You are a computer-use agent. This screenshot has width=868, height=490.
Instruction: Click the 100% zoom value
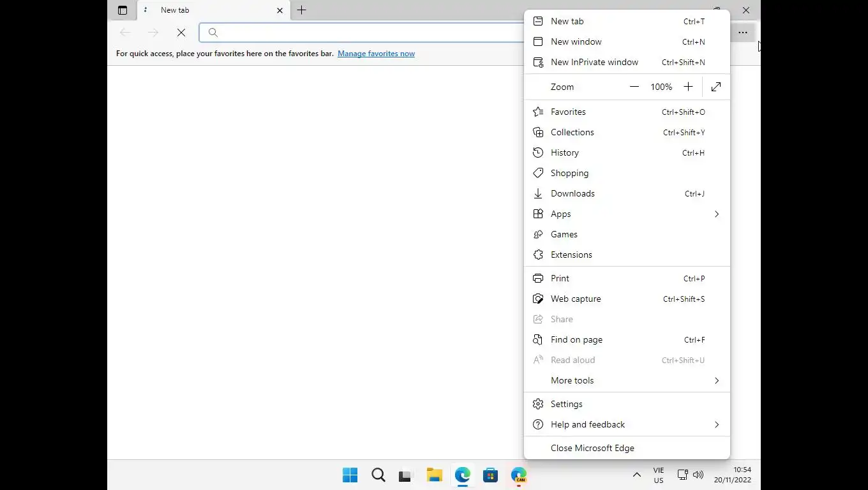coord(661,87)
